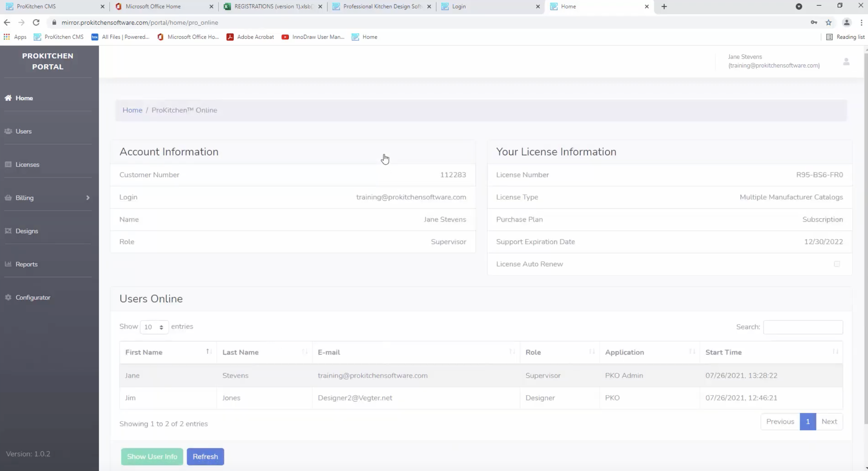Open the All Files Box bookmark
This screenshot has height=471, width=868.
(x=120, y=37)
